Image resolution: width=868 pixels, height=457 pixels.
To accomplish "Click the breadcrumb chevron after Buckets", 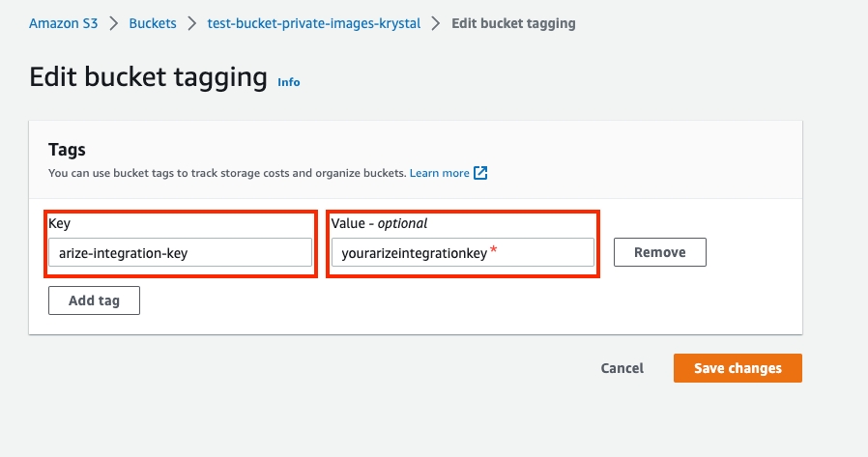I will tap(192, 23).
